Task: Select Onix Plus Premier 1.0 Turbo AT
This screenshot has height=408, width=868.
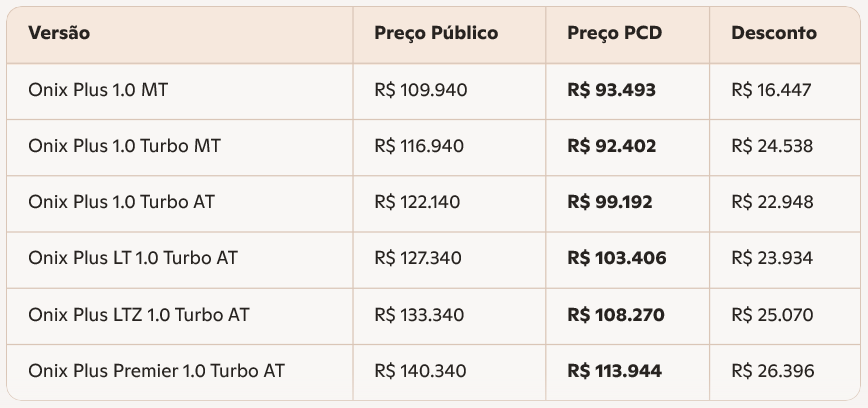Action: (x=156, y=371)
